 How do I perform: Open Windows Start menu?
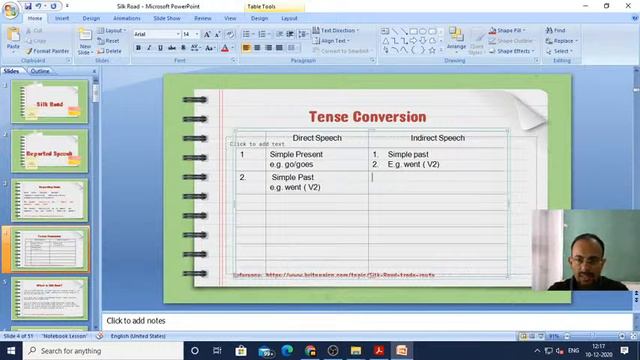11,351
